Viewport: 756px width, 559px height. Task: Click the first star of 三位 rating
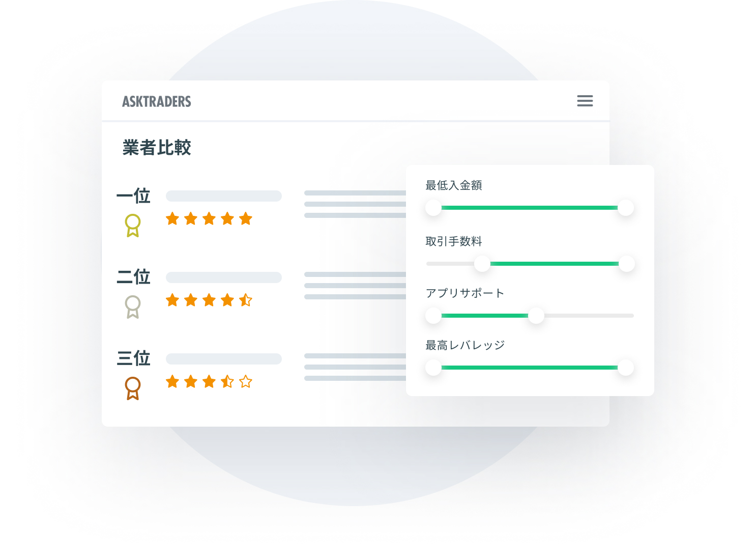172,382
